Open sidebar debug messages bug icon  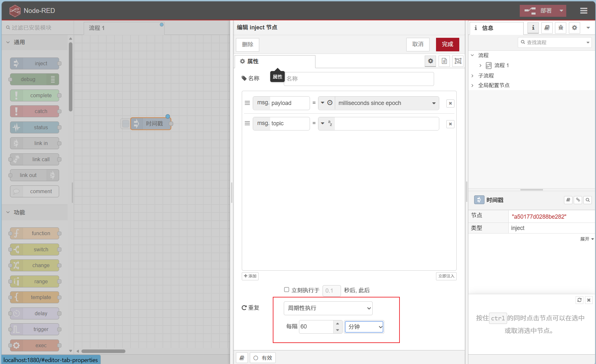pos(561,28)
